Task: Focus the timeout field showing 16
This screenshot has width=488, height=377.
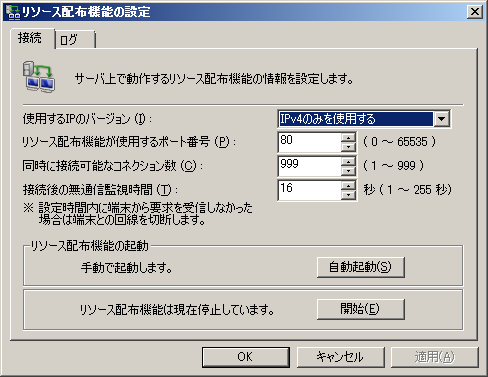Action: [310, 190]
